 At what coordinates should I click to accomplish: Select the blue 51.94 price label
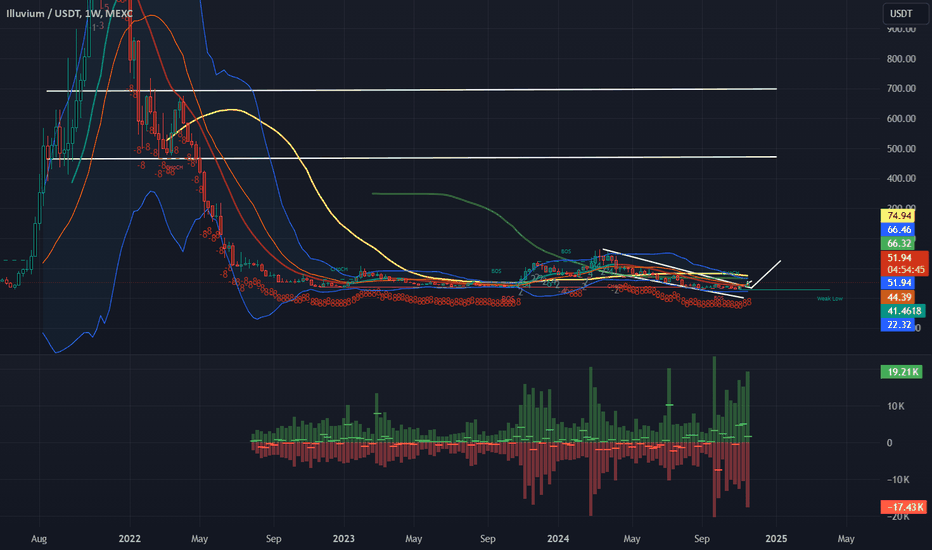898,283
